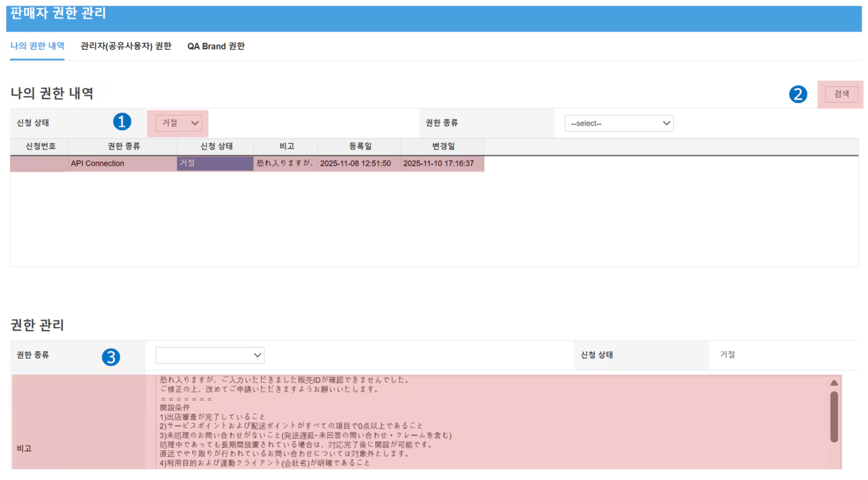Viewport: 868px width, 480px height.
Task: Expand the --select-- 권한 종류 dropdown
Action: [618, 123]
